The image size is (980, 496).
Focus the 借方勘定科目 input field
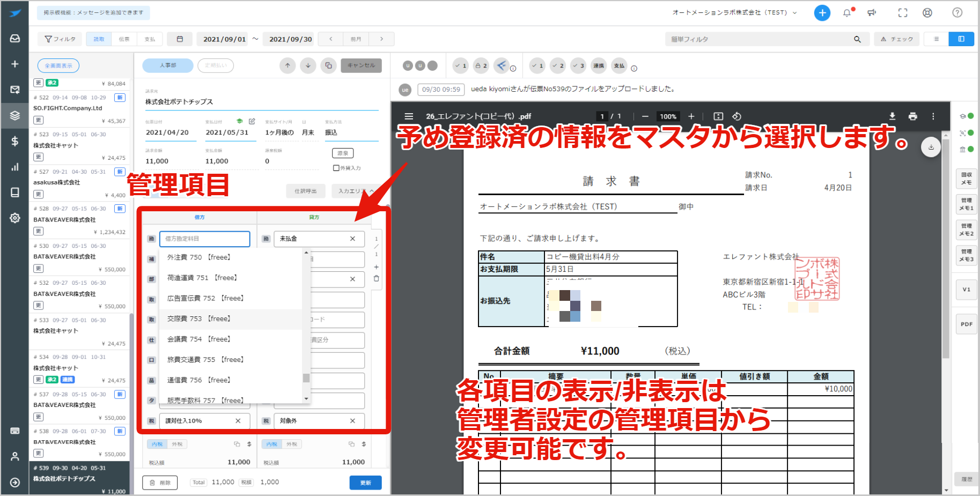205,239
